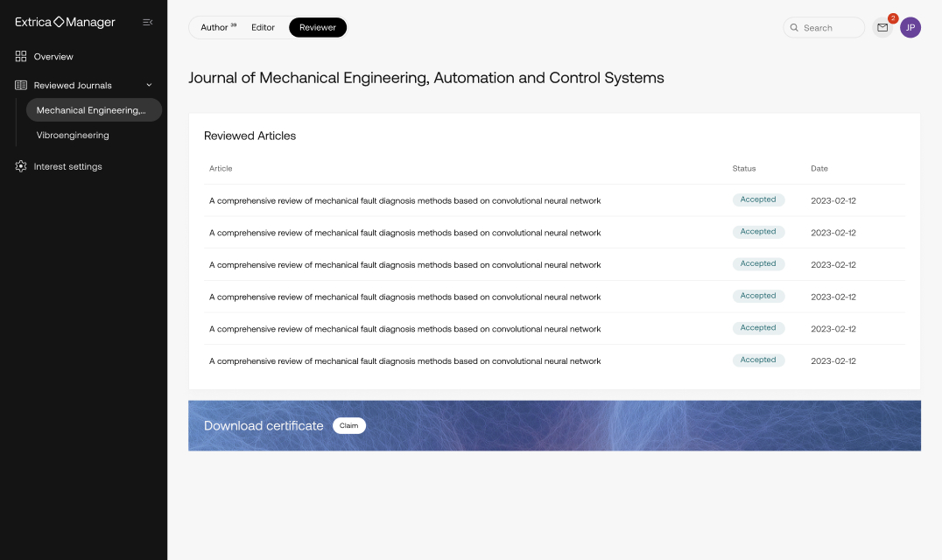Switch to the Editor tab
The height and width of the screenshot is (560, 942).
pyautogui.click(x=264, y=28)
